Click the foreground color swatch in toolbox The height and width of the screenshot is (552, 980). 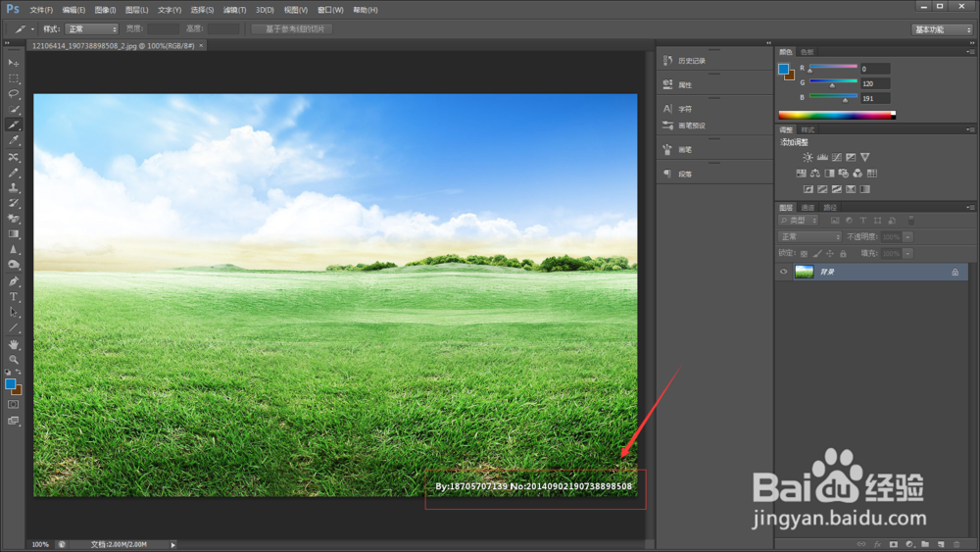10,383
